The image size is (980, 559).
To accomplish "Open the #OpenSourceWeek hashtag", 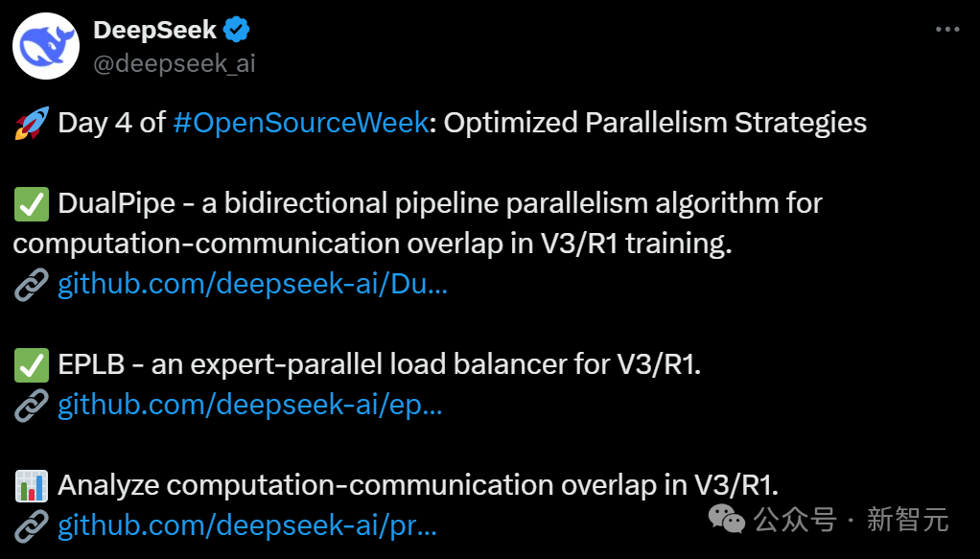I will tap(301, 123).
